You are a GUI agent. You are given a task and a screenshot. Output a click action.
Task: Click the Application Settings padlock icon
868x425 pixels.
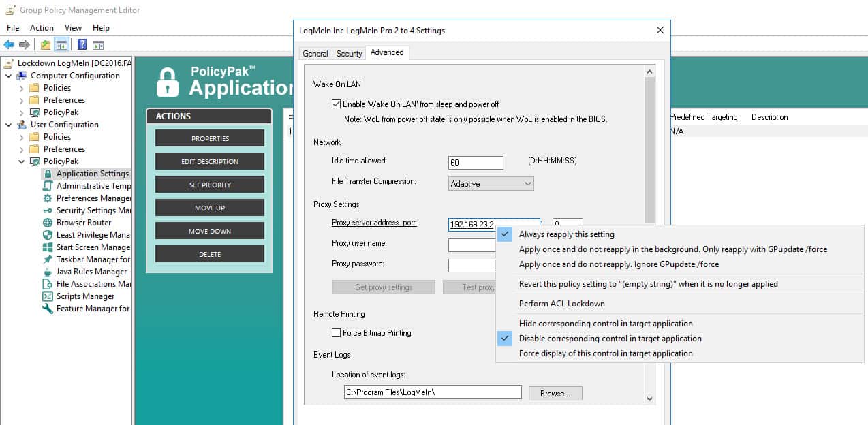pos(48,174)
